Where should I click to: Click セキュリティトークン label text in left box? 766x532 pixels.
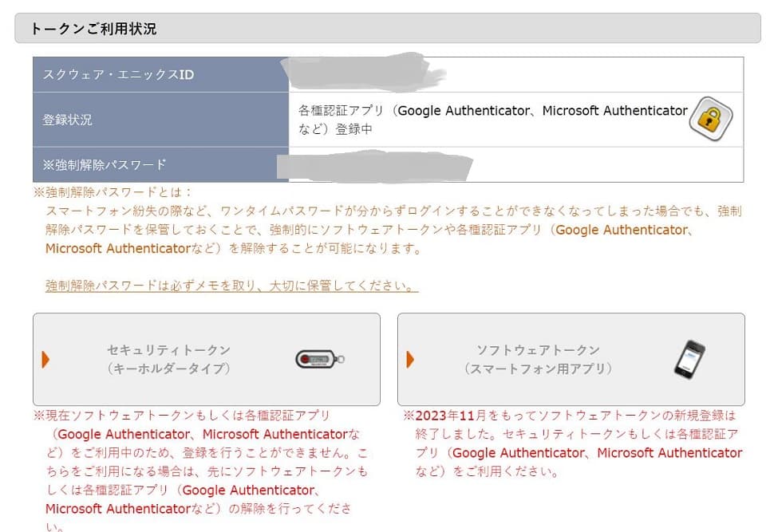click(x=169, y=350)
